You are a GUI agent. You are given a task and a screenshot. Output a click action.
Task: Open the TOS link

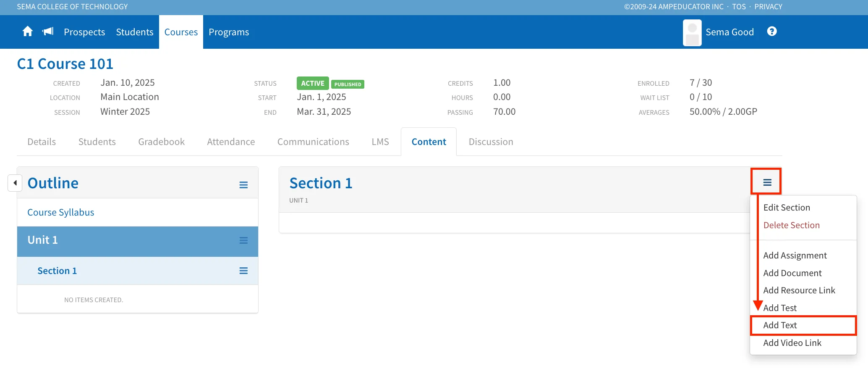pyautogui.click(x=739, y=7)
